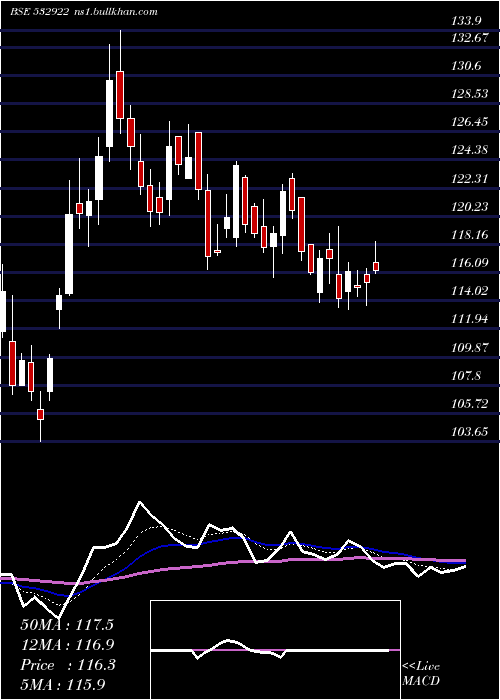Click the 'BSE 532922' chart title text
The width and height of the screenshot is (500, 700).
click(39, 12)
